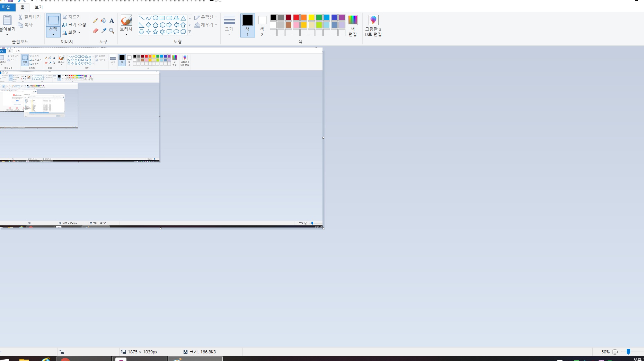
Task: Click the pasted screenshot image on canvas
Action: pos(161,137)
